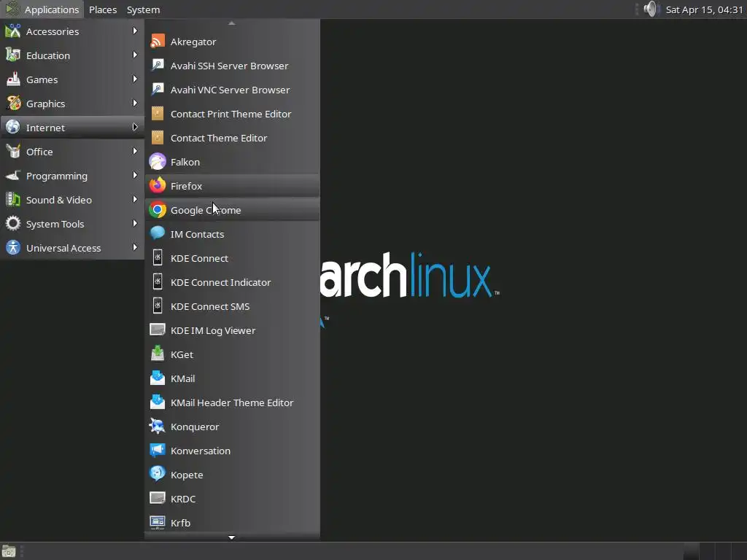Click the Krfb menu label
The image size is (747, 560).
click(181, 523)
